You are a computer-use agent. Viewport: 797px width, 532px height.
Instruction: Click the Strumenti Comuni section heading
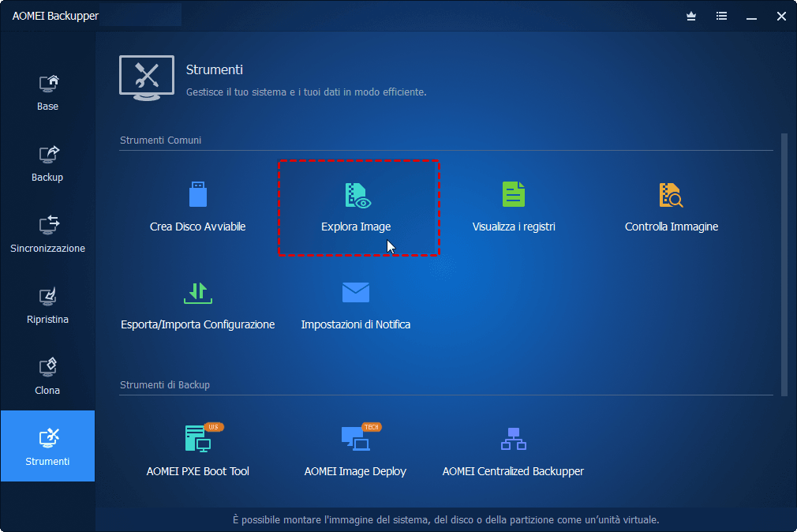click(x=161, y=140)
